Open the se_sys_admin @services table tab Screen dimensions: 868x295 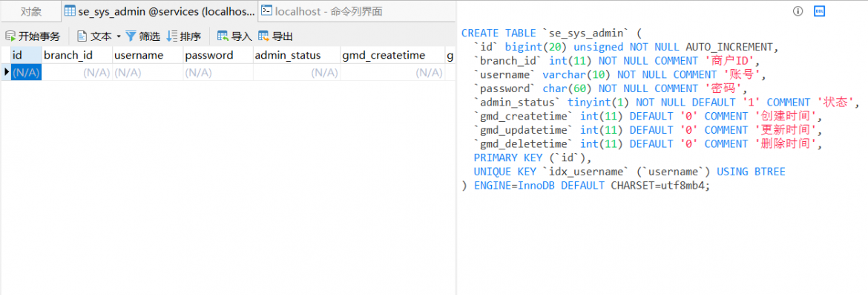[x=160, y=11]
